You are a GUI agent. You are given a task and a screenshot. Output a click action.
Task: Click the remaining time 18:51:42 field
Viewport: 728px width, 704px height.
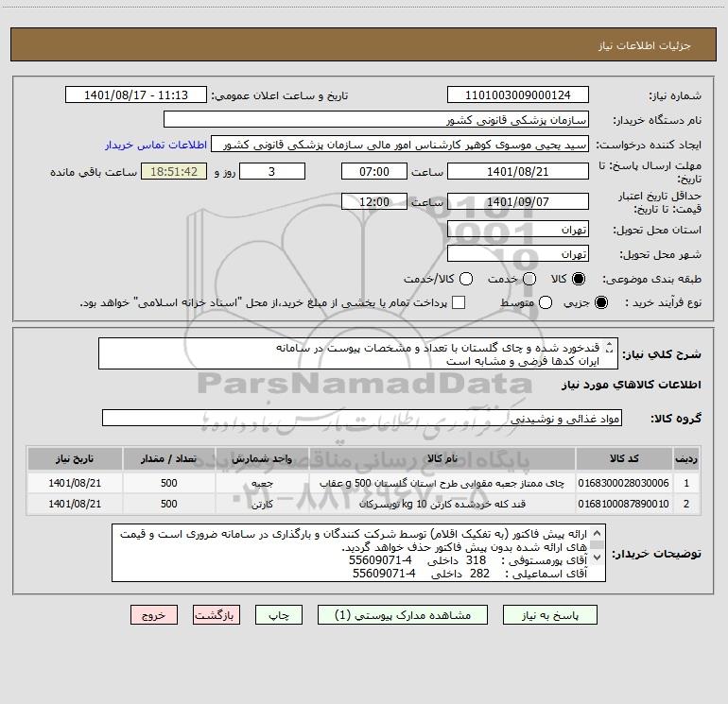coord(174,171)
